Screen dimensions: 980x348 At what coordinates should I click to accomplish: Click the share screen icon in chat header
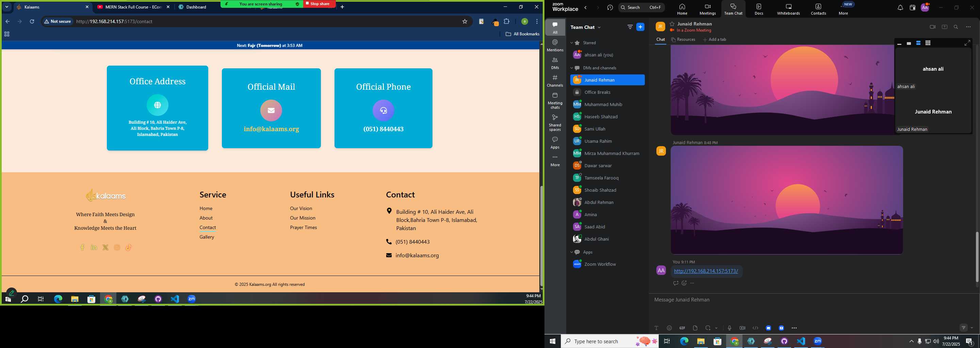(944, 27)
